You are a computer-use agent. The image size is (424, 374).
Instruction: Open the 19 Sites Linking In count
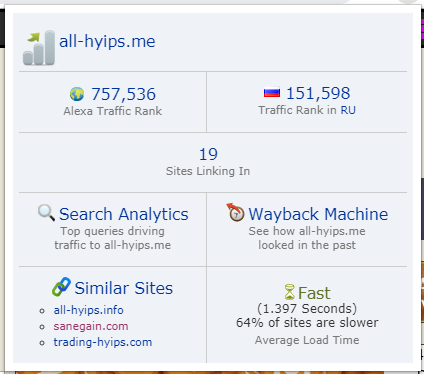tap(208, 154)
